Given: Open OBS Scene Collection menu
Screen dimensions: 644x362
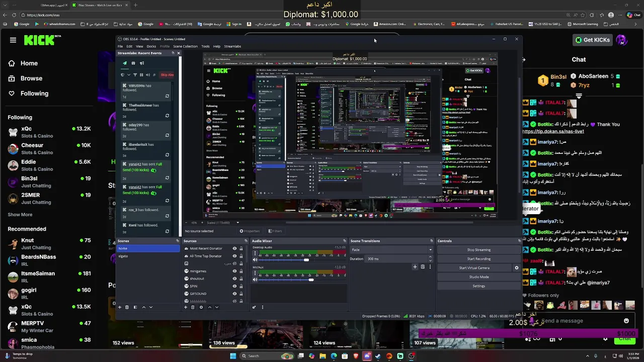Looking at the screenshot, I should pos(186,46).
